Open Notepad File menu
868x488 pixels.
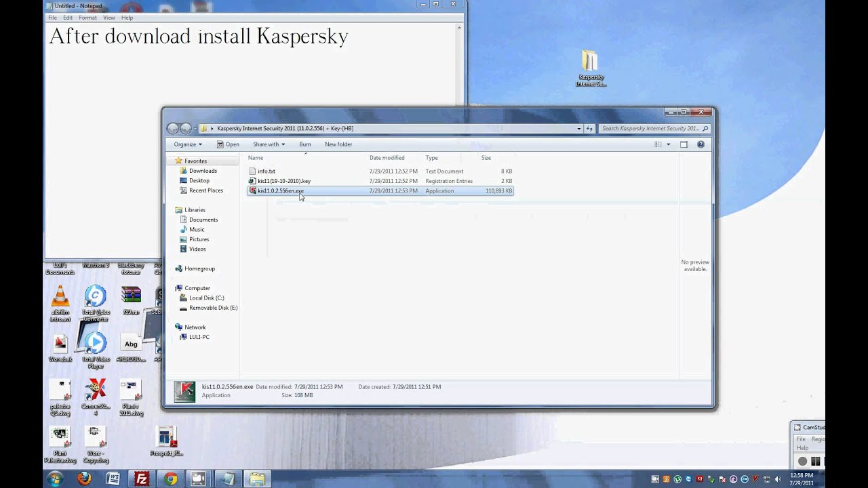pos(52,18)
